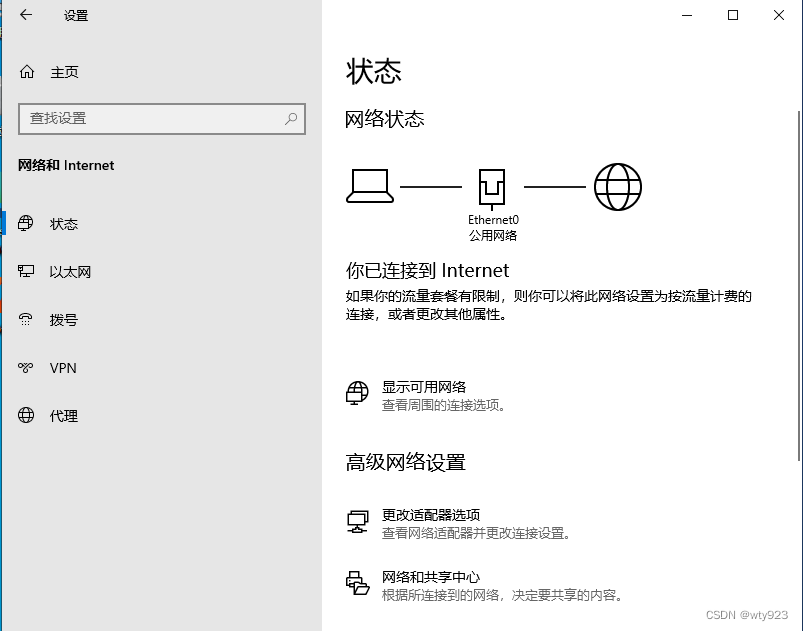Select the 以太网 (Ethernet) sidebar icon
803x631 pixels.
click(x=25, y=271)
